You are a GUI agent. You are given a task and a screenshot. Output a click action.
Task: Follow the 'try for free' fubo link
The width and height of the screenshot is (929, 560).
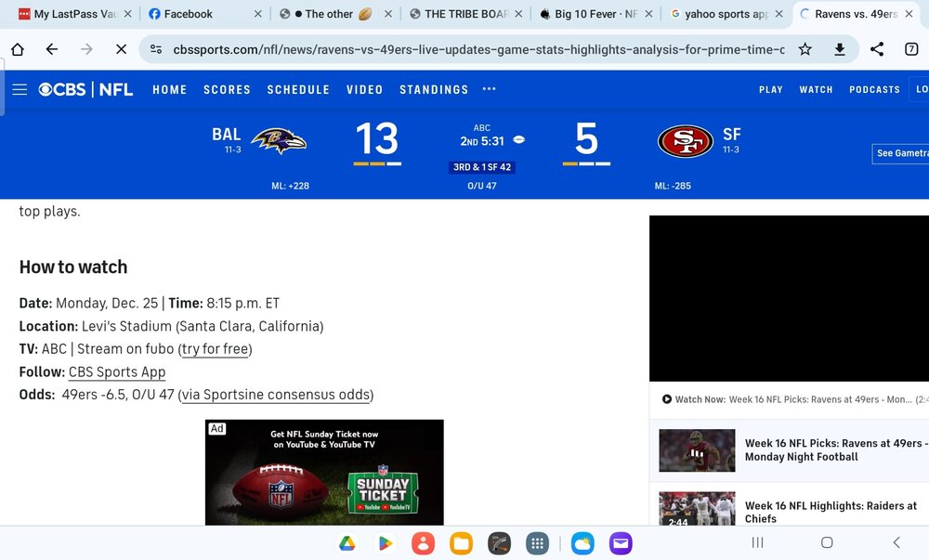(x=216, y=349)
